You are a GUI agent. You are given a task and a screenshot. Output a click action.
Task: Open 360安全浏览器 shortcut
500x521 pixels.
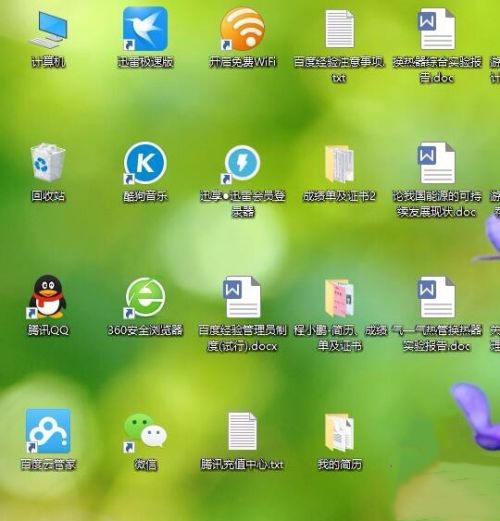coord(145,298)
